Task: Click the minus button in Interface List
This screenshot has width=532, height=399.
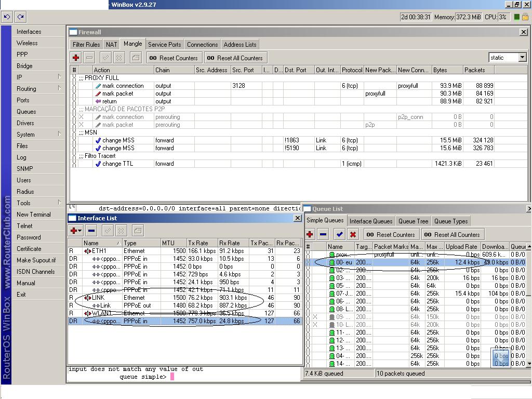Action: (x=91, y=230)
